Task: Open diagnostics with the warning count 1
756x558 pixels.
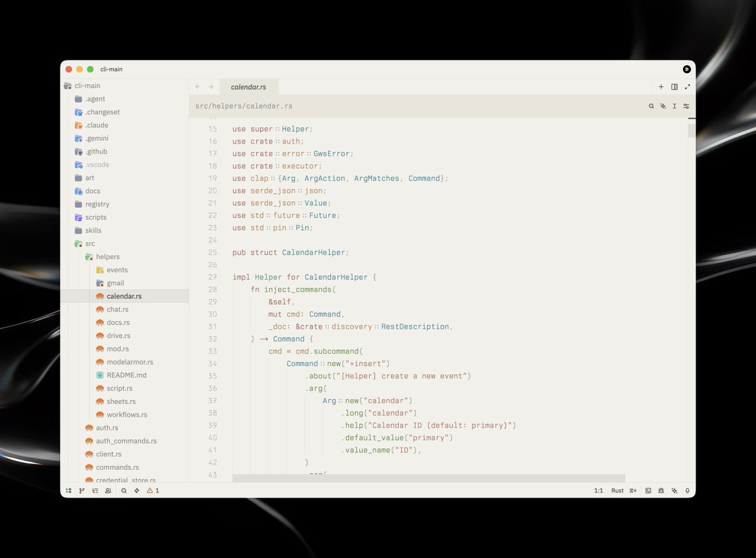Action: click(x=153, y=490)
